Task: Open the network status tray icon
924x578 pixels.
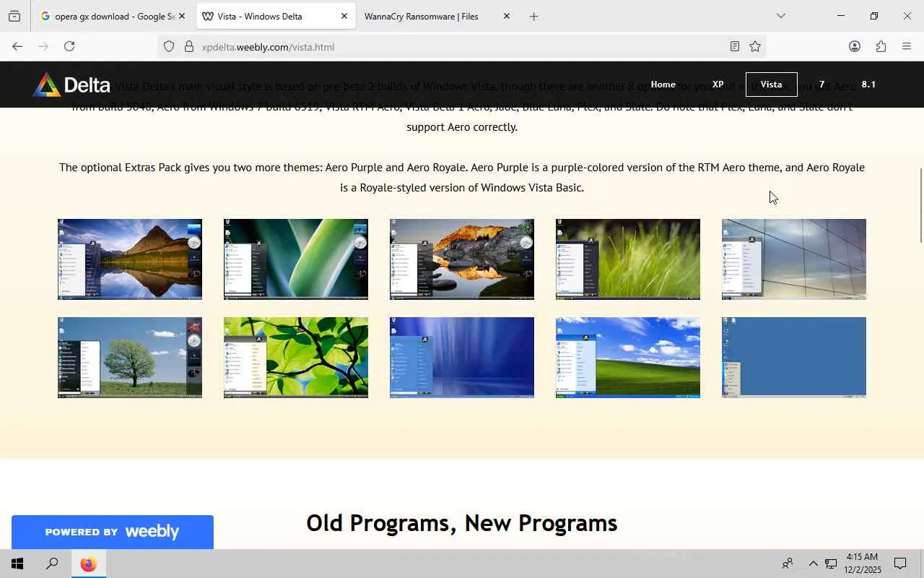Action: click(831, 564)
